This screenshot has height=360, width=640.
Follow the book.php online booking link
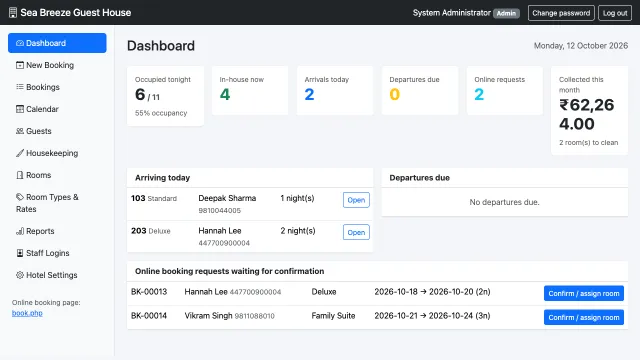pos(27,313)
